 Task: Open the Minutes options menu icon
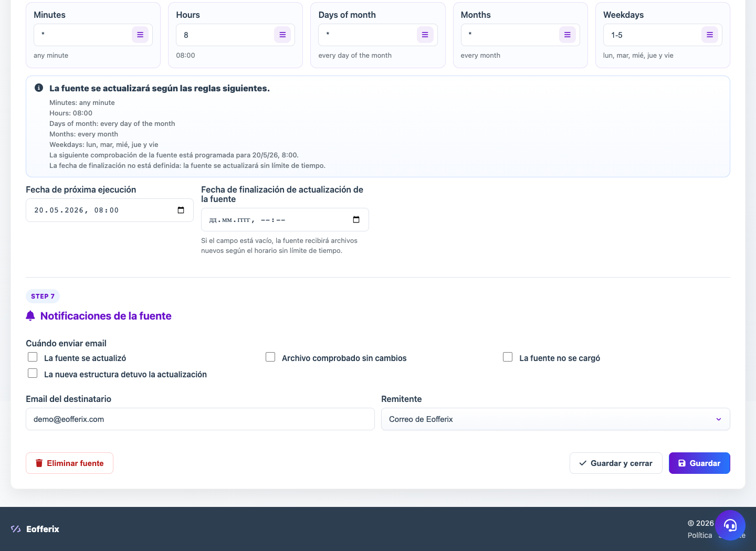point(140,35)
